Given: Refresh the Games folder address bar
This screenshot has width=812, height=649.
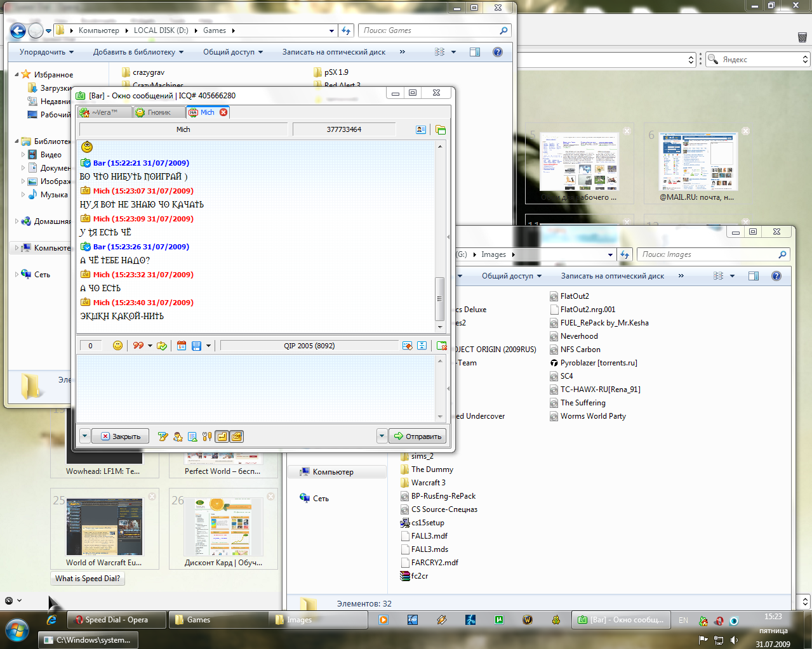Looking at the screenshot, I should click(x=346, y=30).
